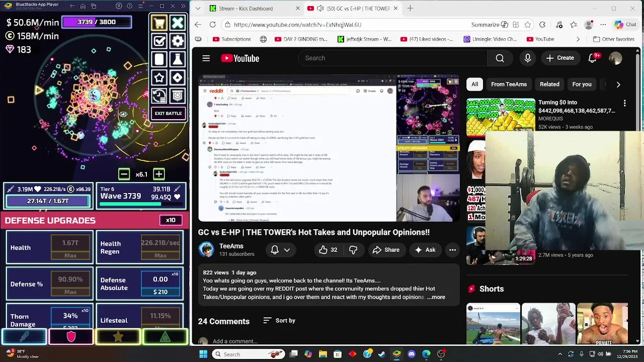Open browser Settings and more ellipsis

click(603, 25)
